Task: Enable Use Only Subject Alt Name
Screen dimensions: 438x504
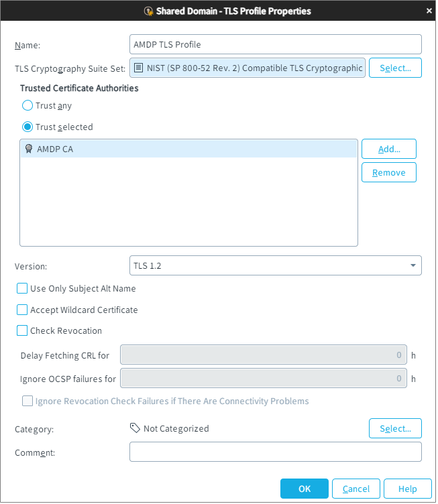Action: [23, 289]
